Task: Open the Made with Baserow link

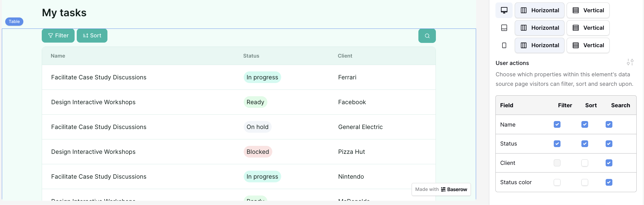Action: click(x=441, y=189)
